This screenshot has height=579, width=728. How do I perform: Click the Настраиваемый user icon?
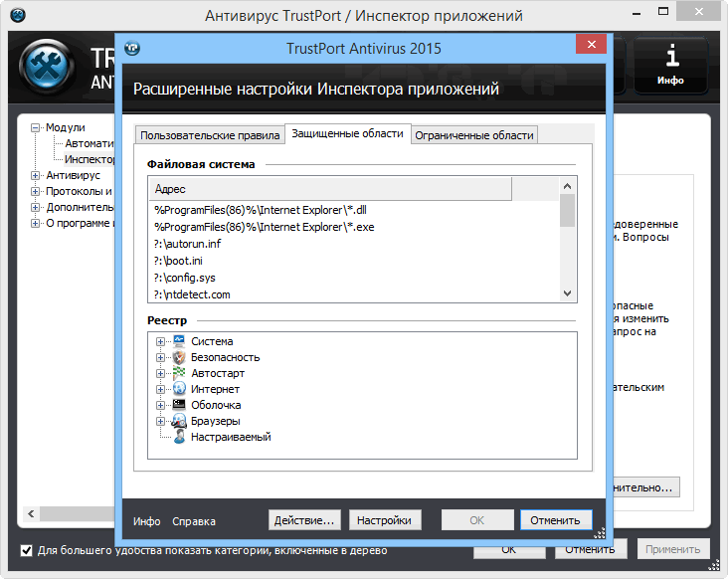[179, 437]
